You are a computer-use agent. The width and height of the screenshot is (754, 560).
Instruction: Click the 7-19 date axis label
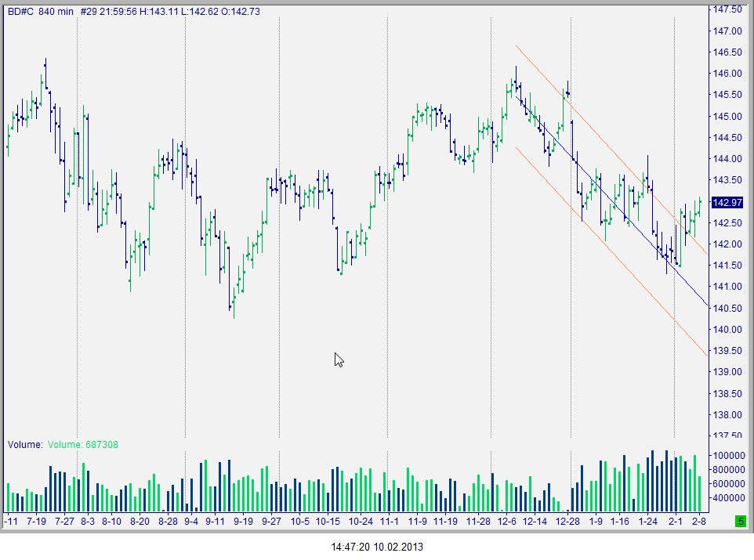coord(37,521)
